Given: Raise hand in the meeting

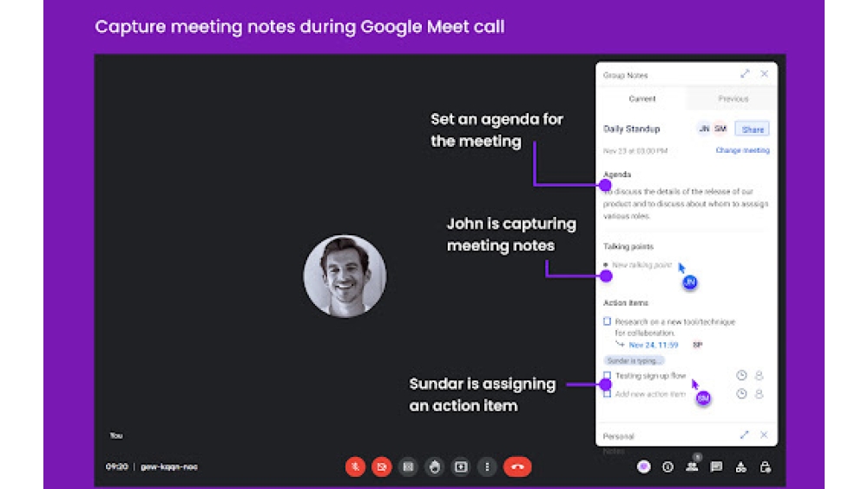Looking at the screenshot, I should 435,466.
